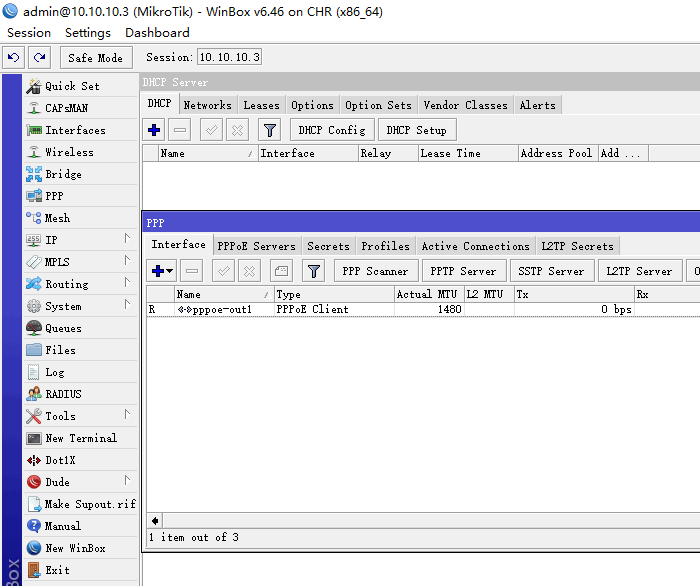The height and width of the screenshot is (586, 700).
Task: Toggle the Safe Mode button
Action: click(x=96, y=58)
